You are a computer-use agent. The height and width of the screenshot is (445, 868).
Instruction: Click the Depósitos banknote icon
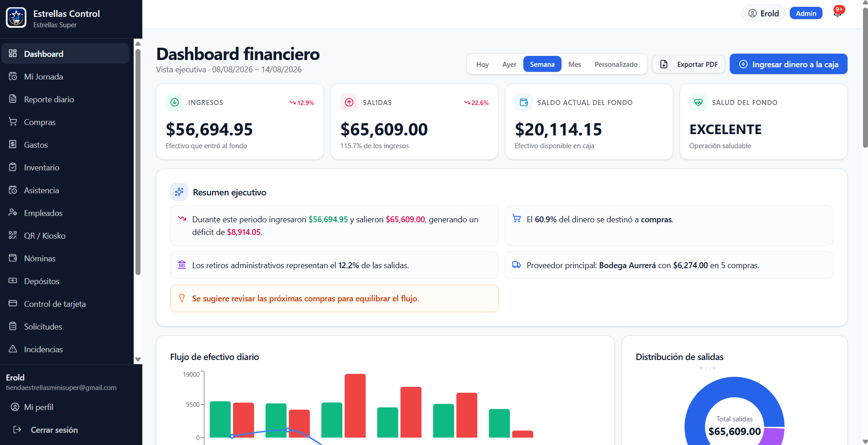[13, 280]
